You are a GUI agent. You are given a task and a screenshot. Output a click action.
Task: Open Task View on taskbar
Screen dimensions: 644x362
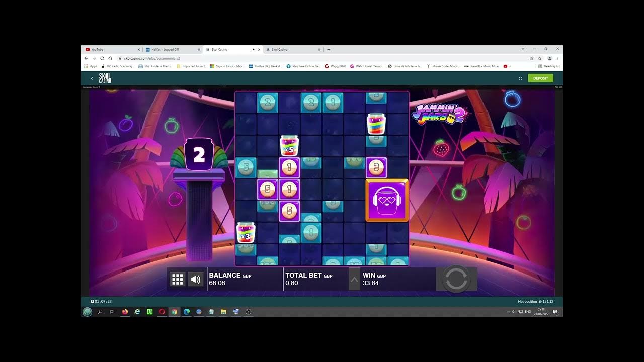pos(112,312)
